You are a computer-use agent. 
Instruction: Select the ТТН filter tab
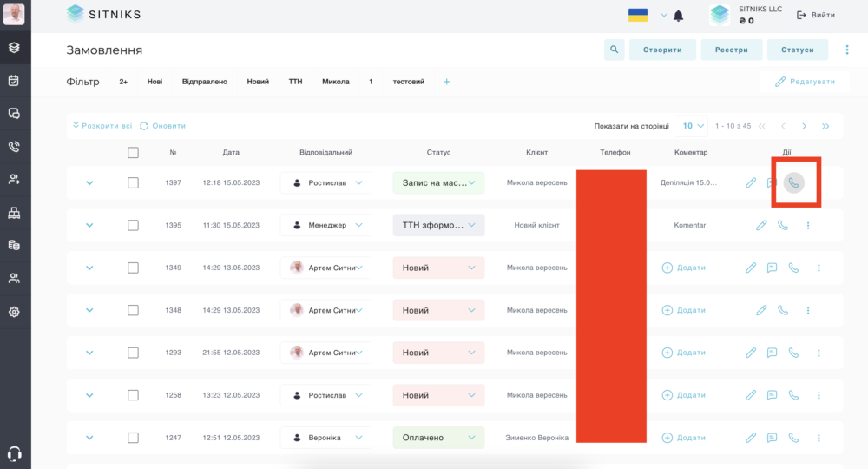[x=296, y=82]
